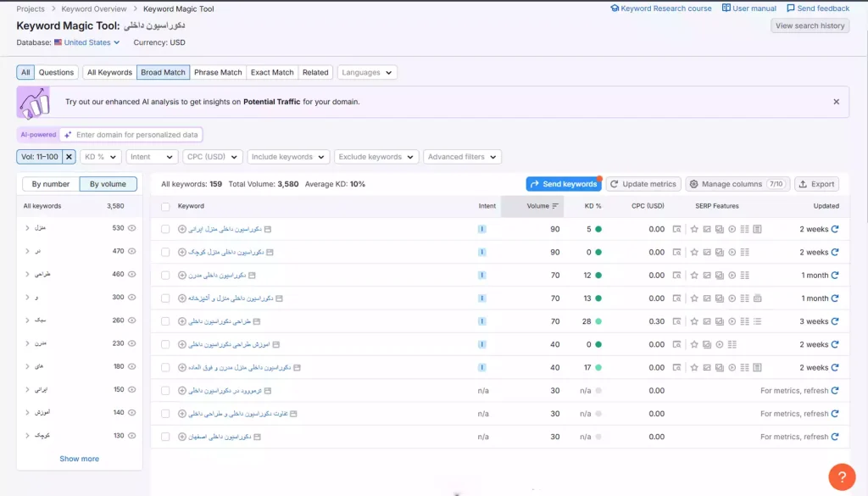The image size is (868, 496).
Task: Check the select-all keywords checkbox in header
Action: tap(165, 206)
